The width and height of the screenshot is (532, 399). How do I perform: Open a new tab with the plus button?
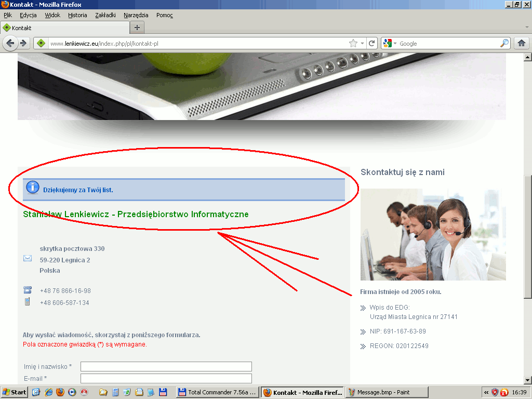pos(137,28)
